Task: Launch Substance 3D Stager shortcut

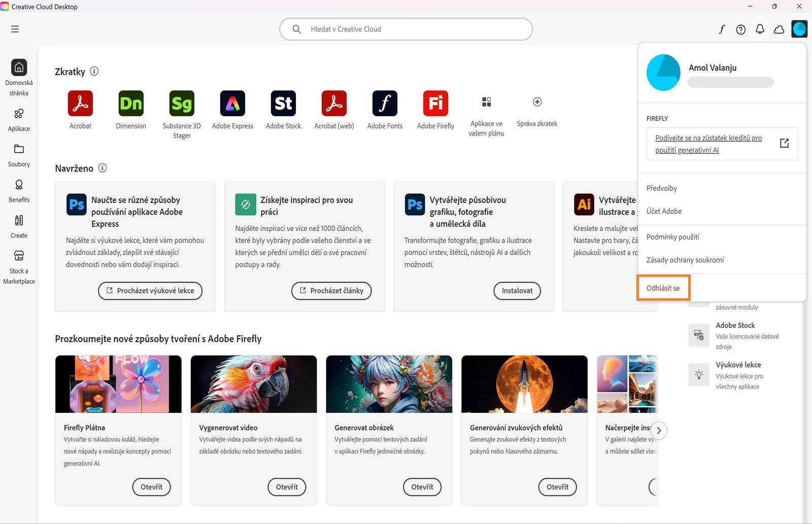Action: 182,103
